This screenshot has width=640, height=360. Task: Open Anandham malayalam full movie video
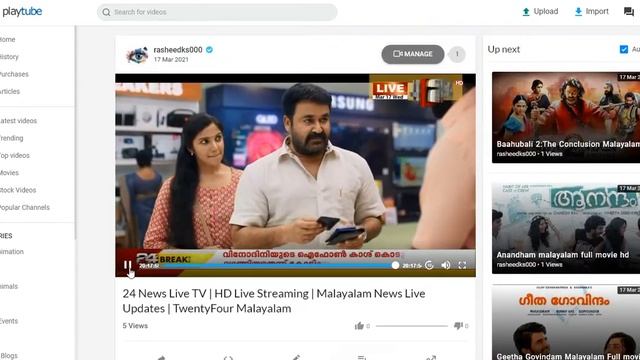click(566, 228)
